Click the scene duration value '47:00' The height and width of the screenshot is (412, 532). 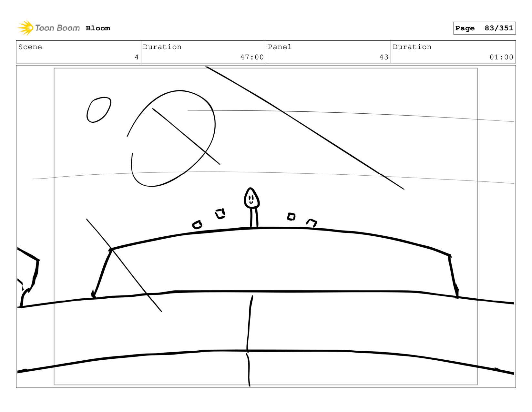coord(252,57)
